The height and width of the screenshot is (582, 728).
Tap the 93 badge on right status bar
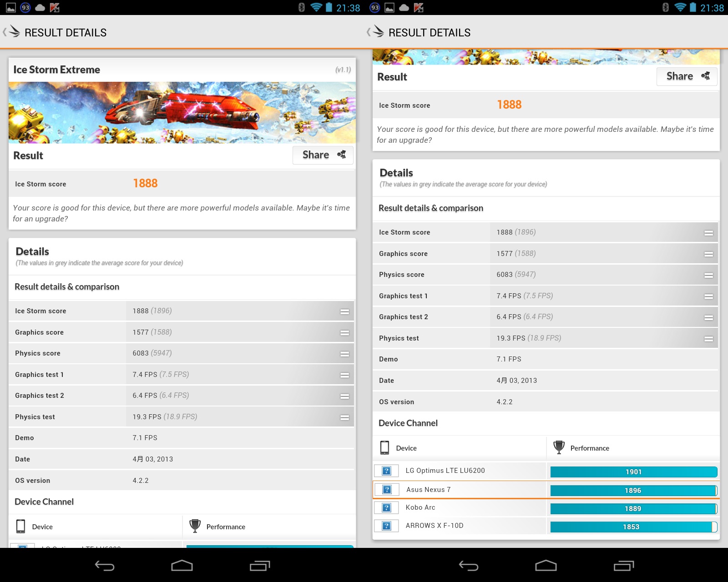point(375,8)
